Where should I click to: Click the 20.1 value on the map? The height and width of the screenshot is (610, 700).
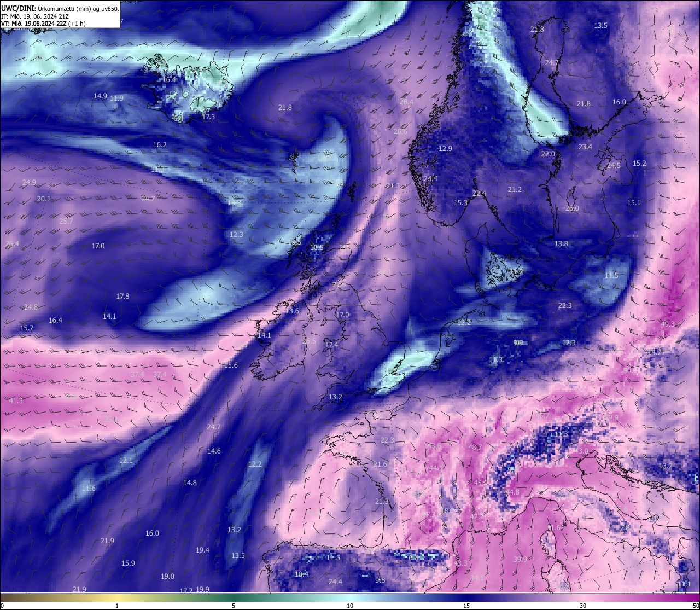[x=44, y=199]
